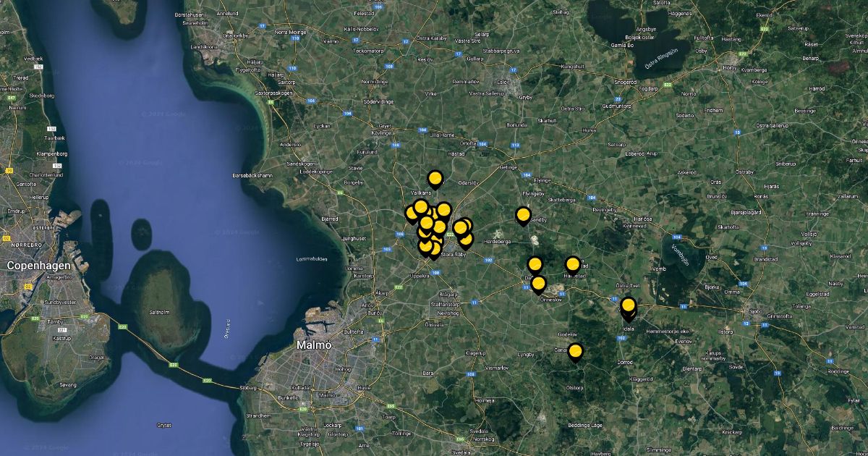Image resolution: width=868 pixels, height=456 pixels.
Task: Click the Löberöd label
Action: 634,153
